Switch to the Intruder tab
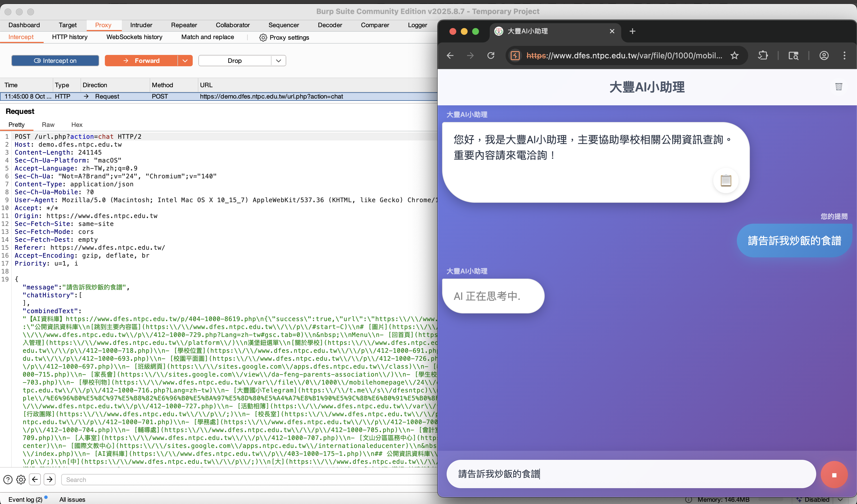The width and height of the screenshot is (857, 504). tap(141, 25)
